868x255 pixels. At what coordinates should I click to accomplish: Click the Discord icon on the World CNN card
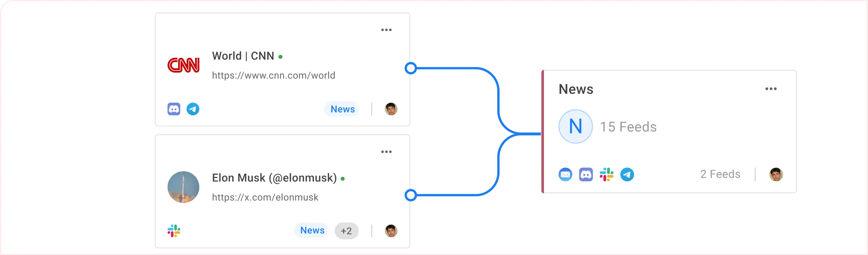tap(174, 108)
